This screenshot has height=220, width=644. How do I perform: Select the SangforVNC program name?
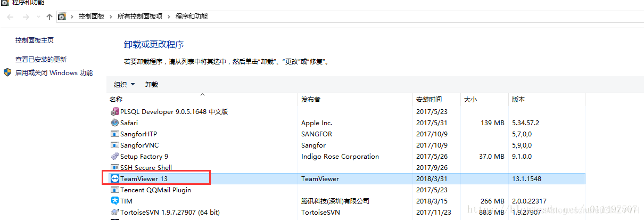click(x=139, y=145)
